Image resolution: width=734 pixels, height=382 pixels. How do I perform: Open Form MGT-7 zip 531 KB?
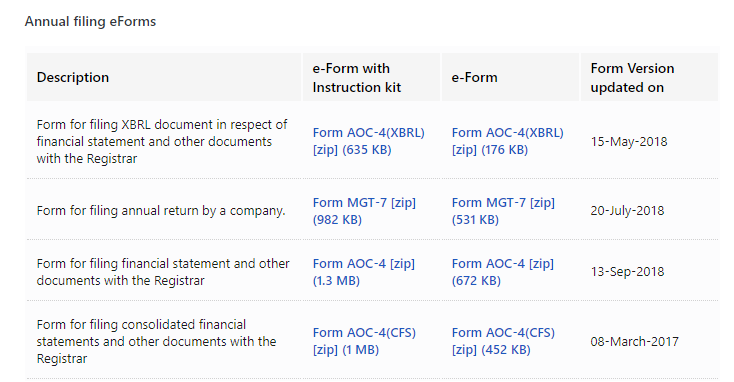click(503, 211)
